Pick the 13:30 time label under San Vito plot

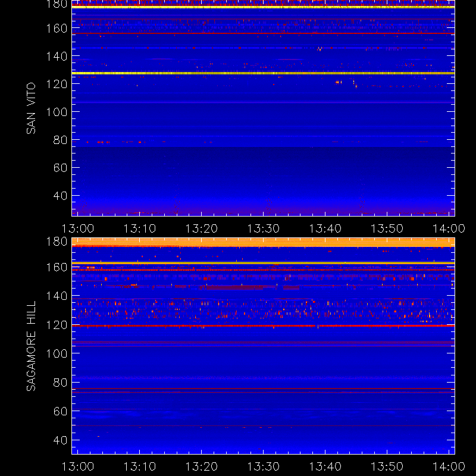(x=264, y=228)
